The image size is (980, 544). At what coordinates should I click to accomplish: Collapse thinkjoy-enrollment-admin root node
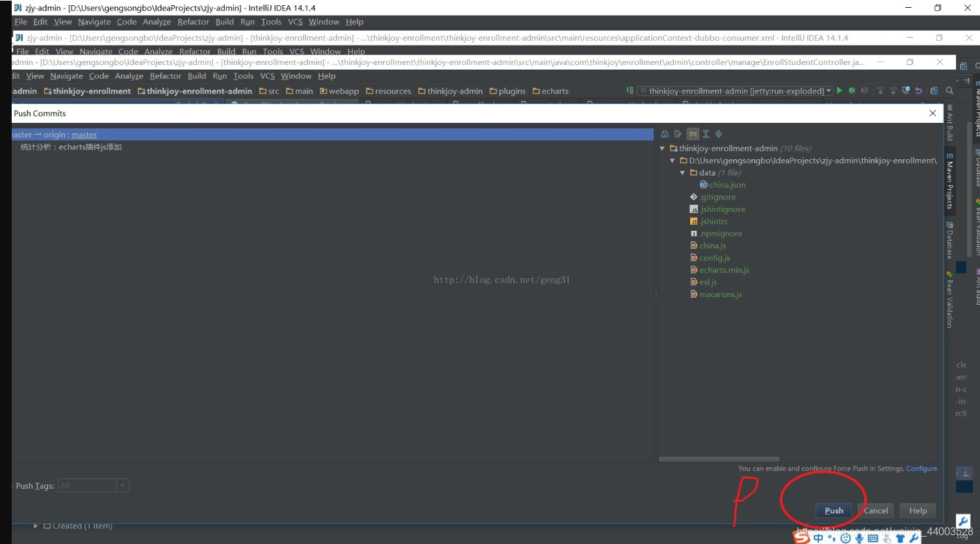click(662, 148)
